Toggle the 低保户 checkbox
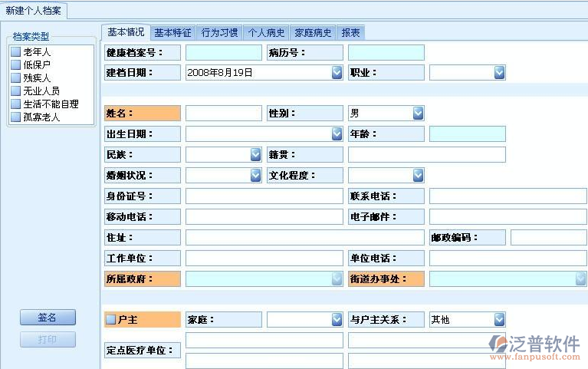588x369 pixels. (x=15, y=65)
